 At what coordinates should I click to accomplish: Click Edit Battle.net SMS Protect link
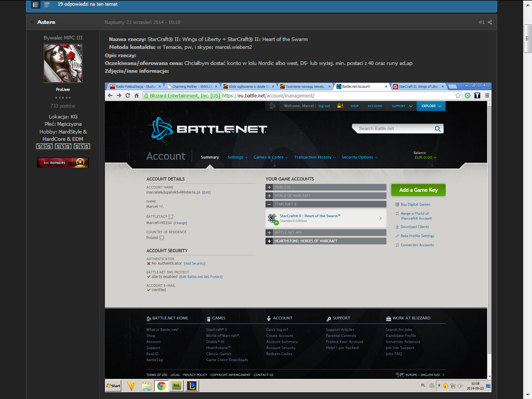pos(201,276)
